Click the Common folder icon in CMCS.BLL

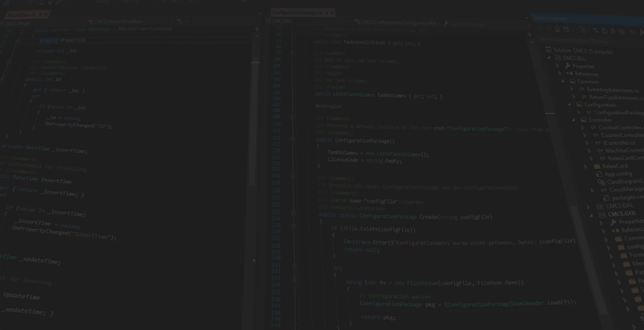[573, 81]
